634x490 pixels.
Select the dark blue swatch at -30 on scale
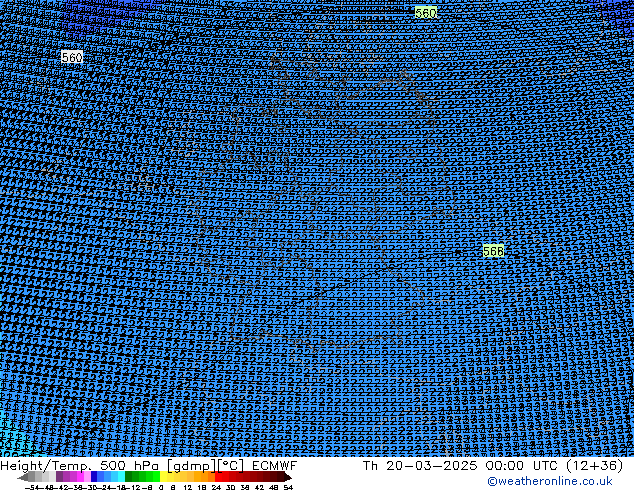coord(94,476)
